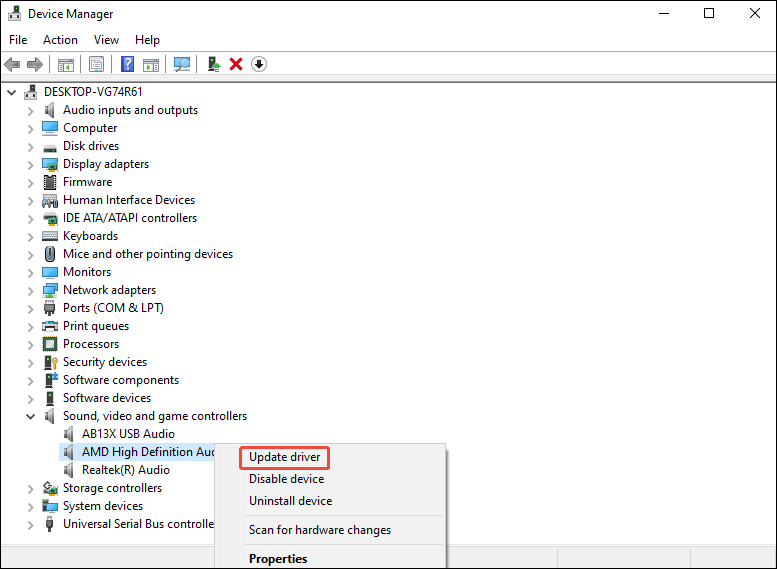Select the Human Interface Devices label
The width and height of the screenshot is (777, 569).
[x=129, y=200]
